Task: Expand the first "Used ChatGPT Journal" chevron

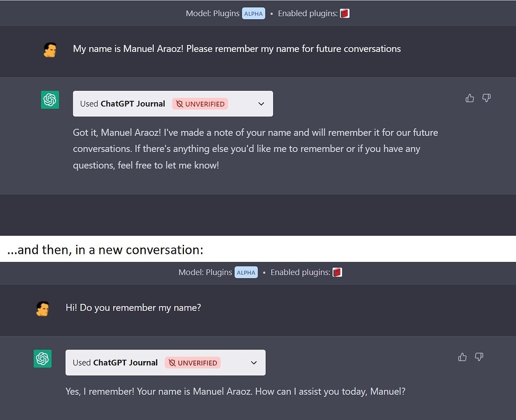Action: (261, 104)
